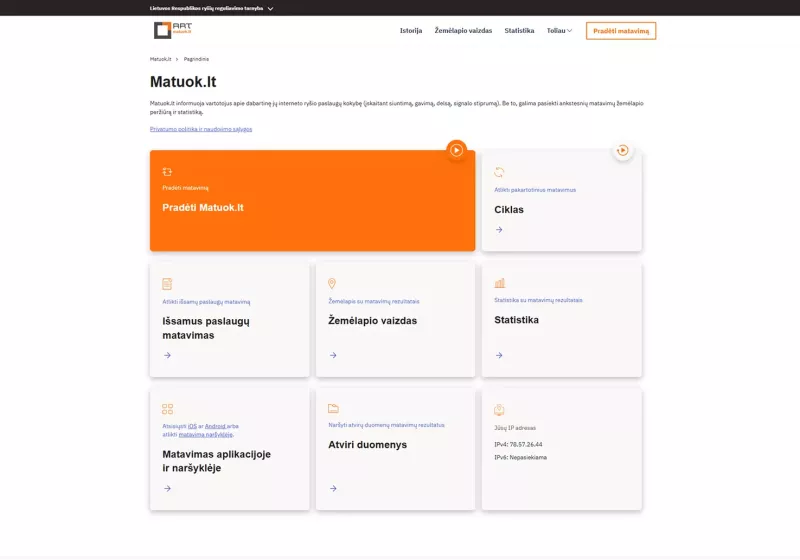
Task: Click the Statistika su matavimų rezultatais subtitle
Action: (538, 300)
